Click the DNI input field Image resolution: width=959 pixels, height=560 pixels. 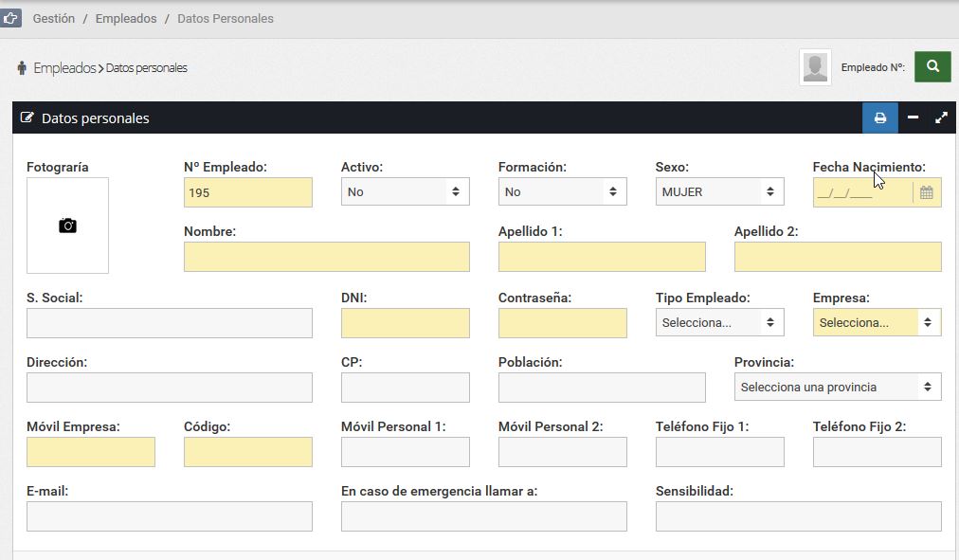tap(405, 323)
